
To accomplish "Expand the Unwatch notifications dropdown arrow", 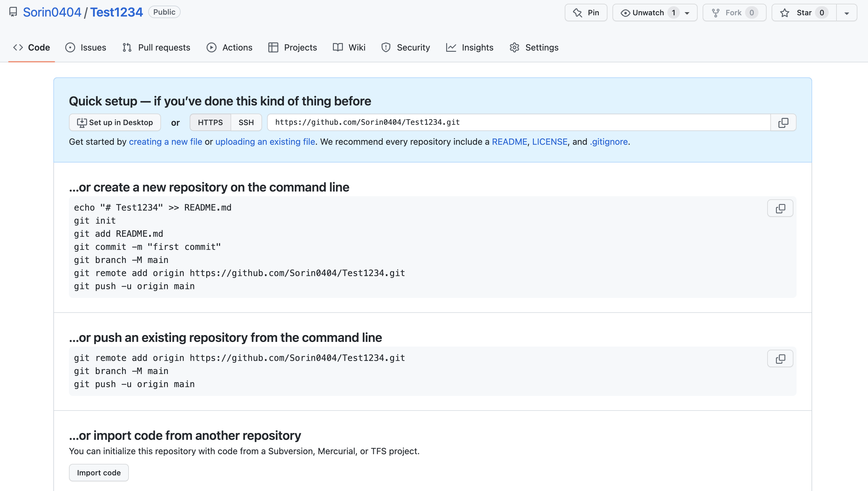I will [687, 13].
